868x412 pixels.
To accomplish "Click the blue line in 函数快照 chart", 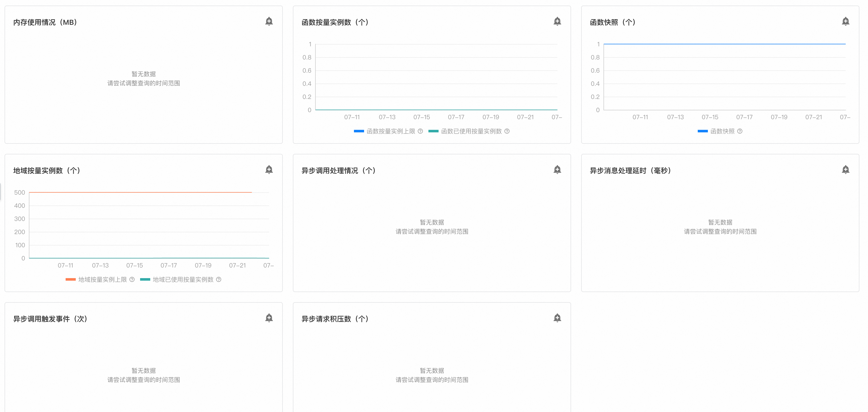I will tap(724, 44).
